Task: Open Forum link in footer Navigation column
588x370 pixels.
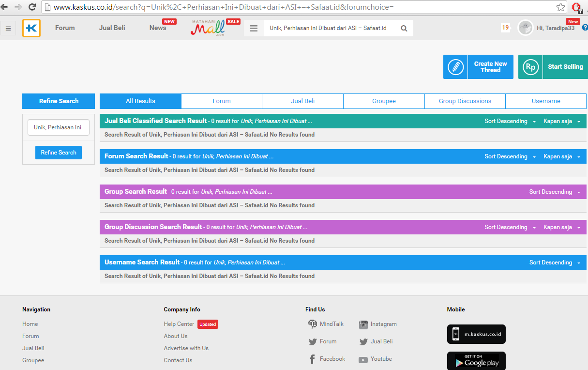Action: 30,336
